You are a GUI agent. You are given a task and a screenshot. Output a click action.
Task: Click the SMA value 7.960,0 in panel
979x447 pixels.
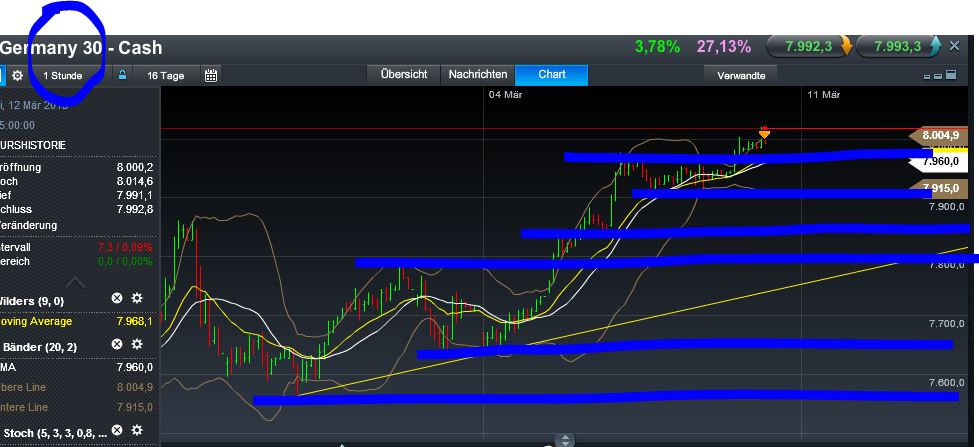click(x=134, y=367)
